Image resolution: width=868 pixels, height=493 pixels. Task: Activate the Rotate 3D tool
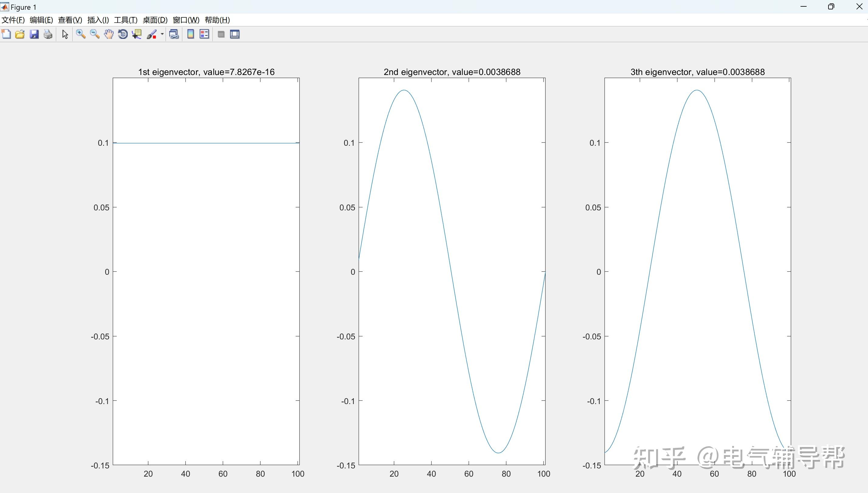[123, 34]
